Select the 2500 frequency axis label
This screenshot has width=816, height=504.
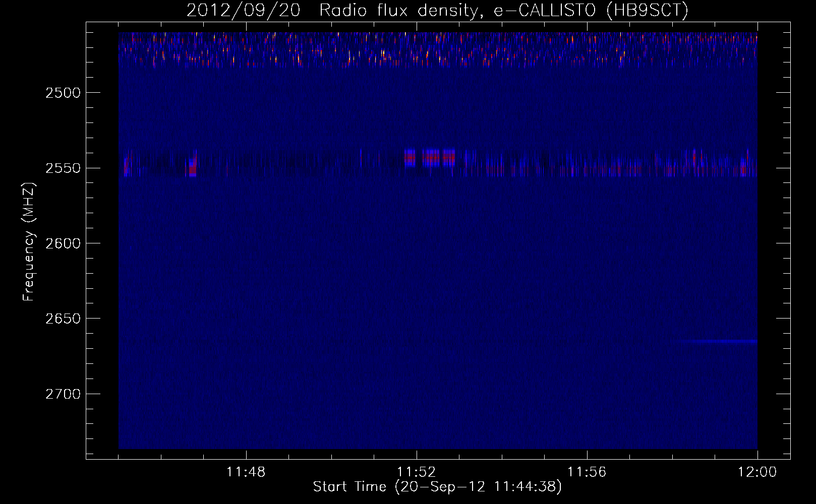tap(63, 93)
